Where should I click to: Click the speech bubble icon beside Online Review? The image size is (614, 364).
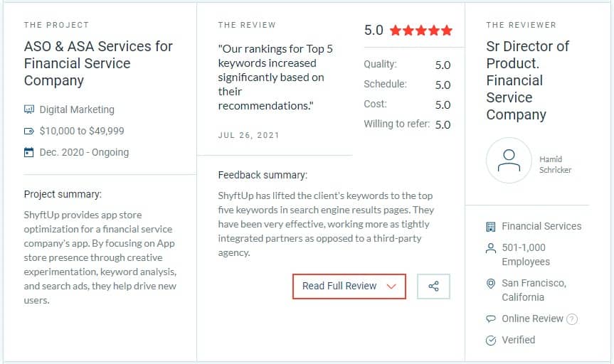click(x=491, y=318)
